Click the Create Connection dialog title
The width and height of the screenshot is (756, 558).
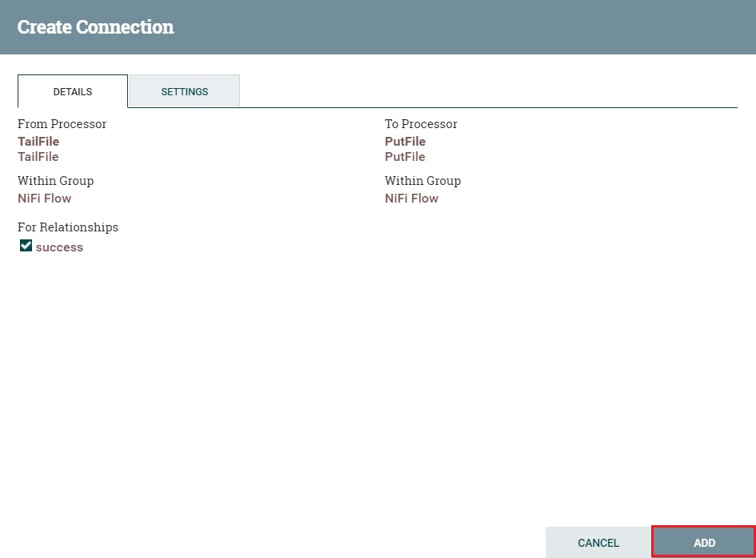pyautogui.click(x=95, y=27)
